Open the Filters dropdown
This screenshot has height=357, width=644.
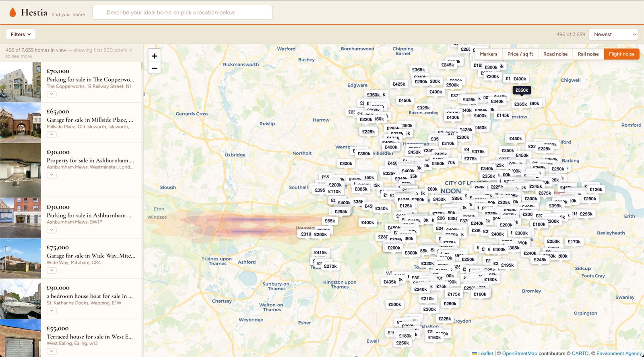pyautogui.click(x=21, y=34)
